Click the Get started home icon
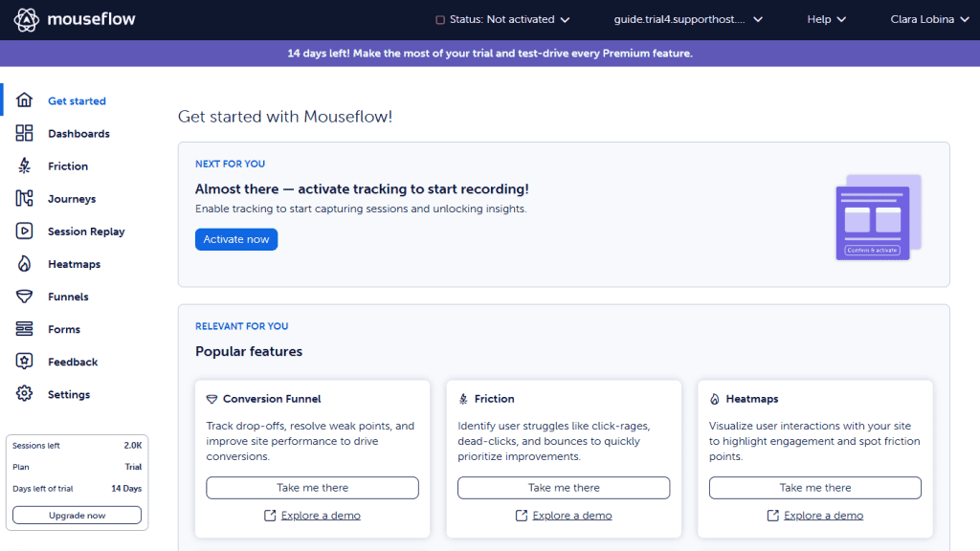 click(x=24, y=99)
